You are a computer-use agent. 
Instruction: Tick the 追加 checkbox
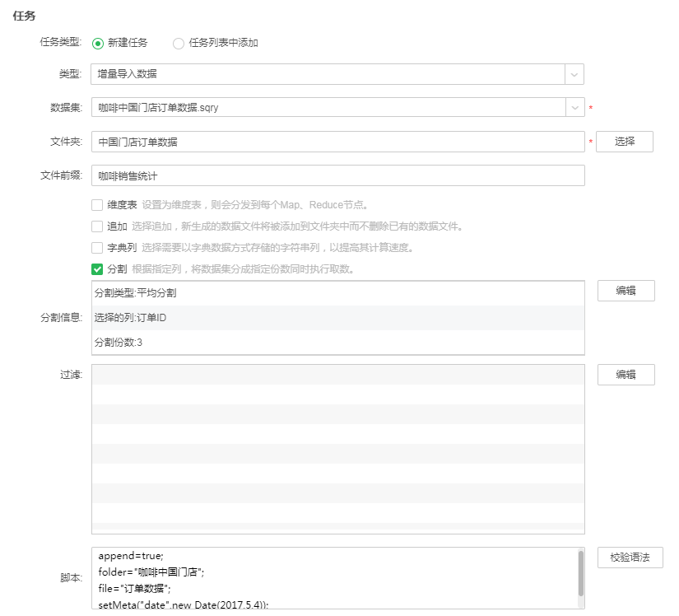coord(97,226)
